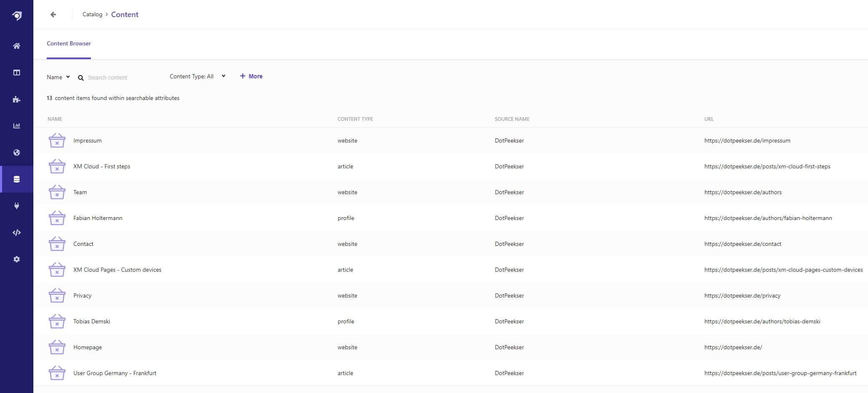Click the Content breadcrumb title
Image resolution: width=868 pixels, height=393 pixels.
pos(125,15)
